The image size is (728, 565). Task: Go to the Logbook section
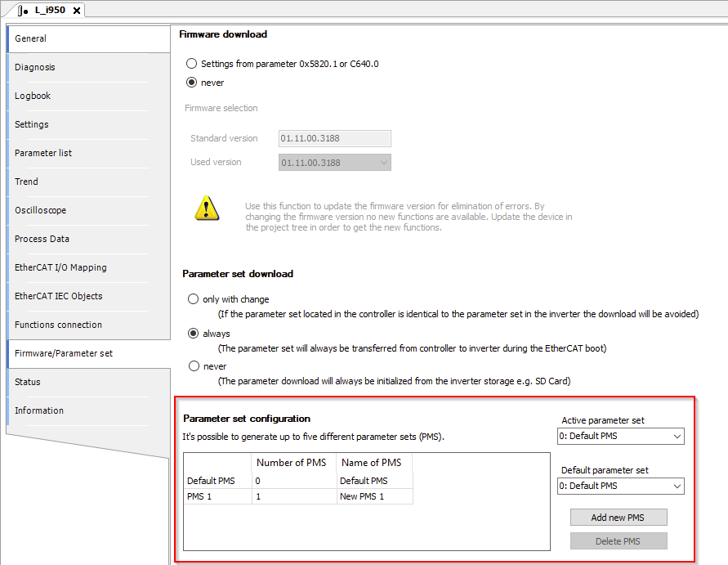(33, 96)
